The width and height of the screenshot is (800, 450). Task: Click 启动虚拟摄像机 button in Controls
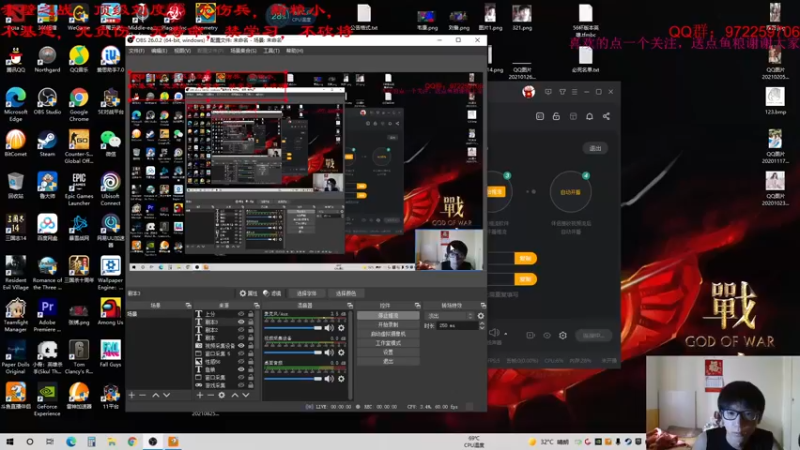click(x=388, y=334)
